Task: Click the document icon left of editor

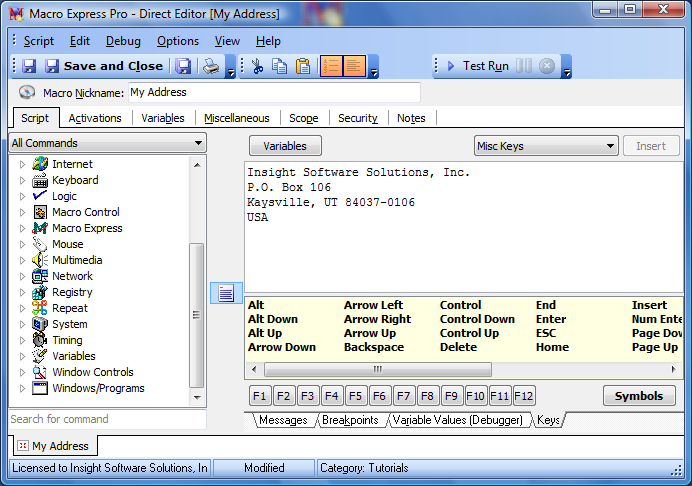Action: [226, 293]
